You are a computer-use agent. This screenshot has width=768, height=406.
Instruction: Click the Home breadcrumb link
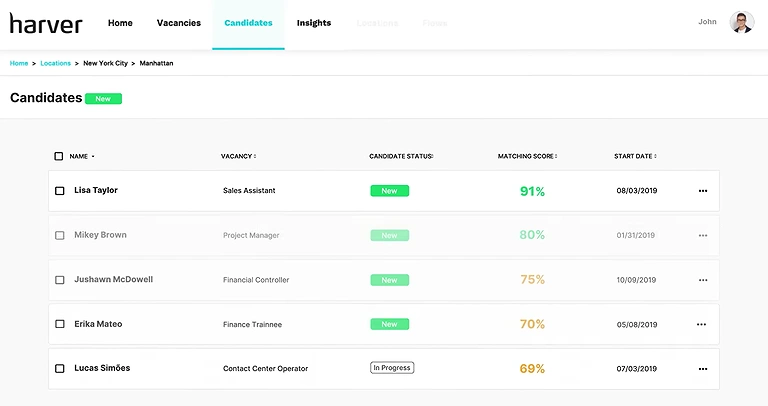(19, 63)
